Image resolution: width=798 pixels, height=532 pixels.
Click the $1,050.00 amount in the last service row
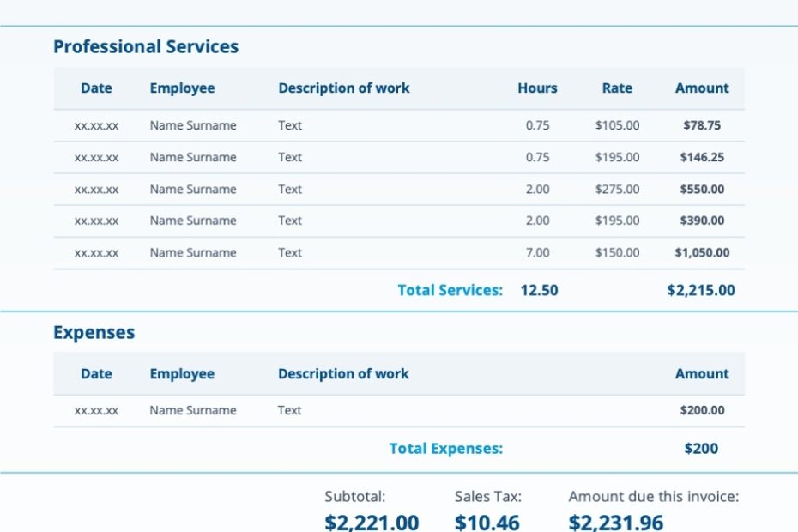coord(702,252)
